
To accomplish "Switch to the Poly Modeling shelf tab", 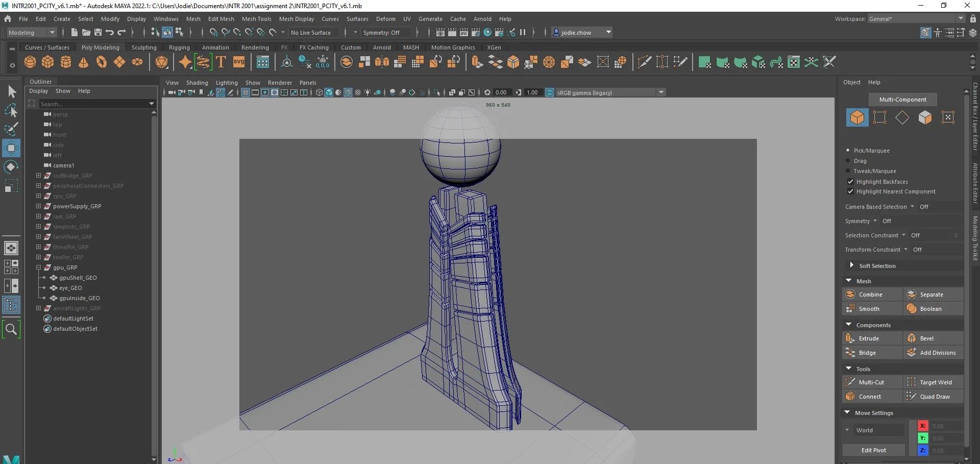I will (x=100, y=47).
